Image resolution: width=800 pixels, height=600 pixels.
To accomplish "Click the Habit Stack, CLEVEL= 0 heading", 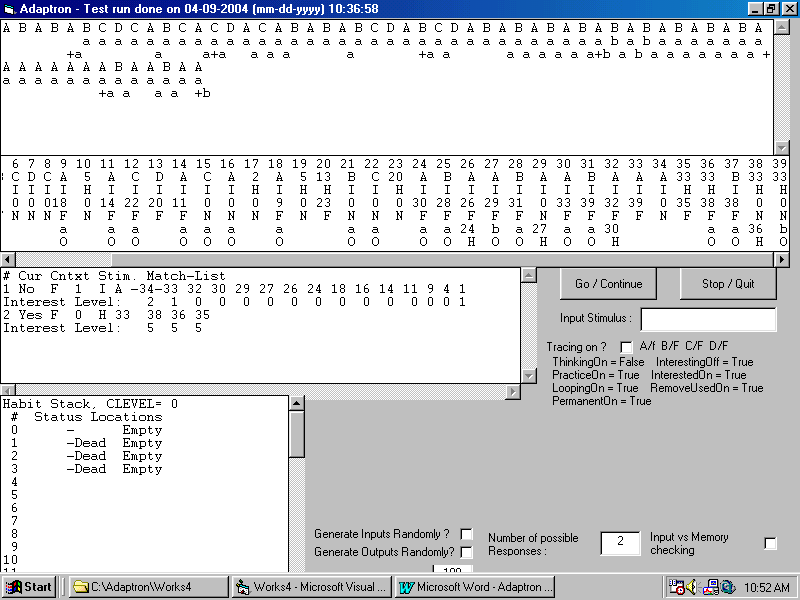I will point(90,404).
